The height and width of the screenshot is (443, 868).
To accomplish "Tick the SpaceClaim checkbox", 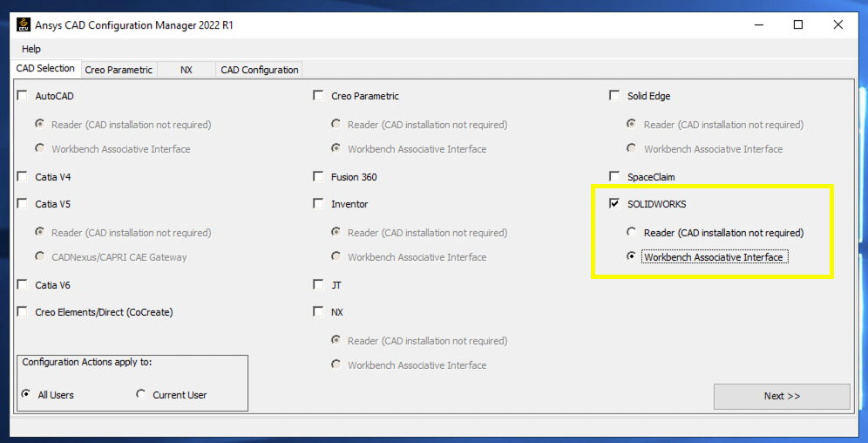I will [x=614, y=177].
